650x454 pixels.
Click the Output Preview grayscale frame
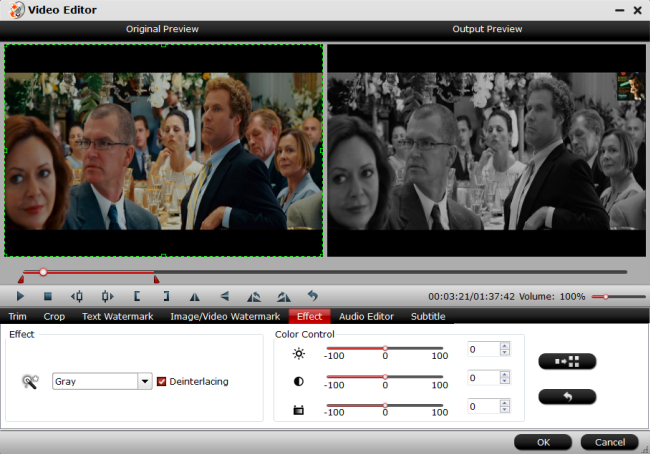[486, 151]
